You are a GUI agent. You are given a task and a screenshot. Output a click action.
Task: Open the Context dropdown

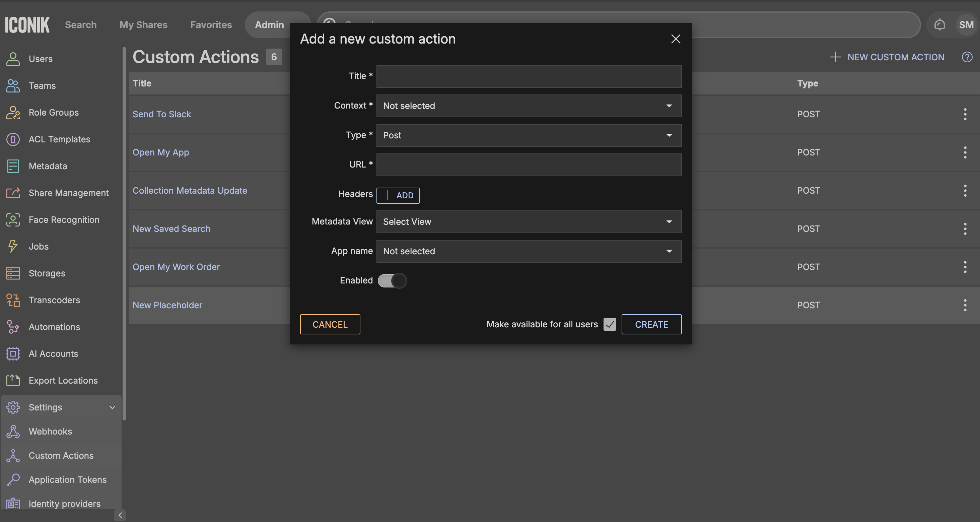[x=529, y=106]
